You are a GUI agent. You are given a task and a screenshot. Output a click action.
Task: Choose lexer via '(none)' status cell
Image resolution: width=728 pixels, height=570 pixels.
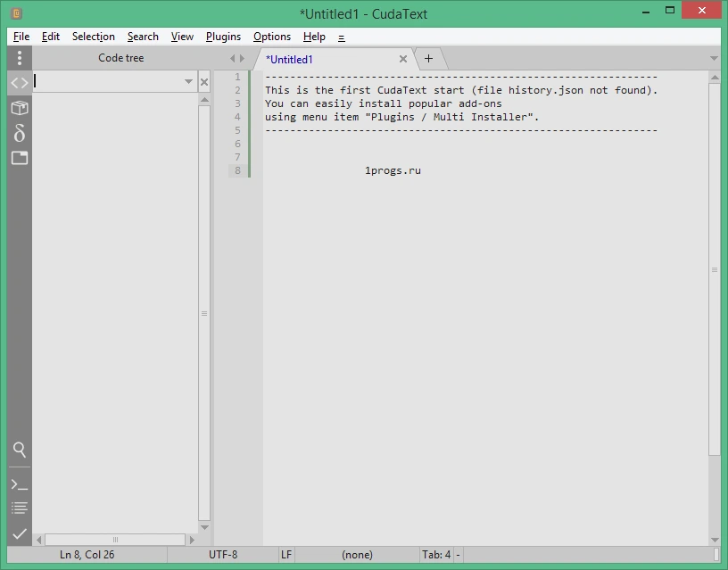pos(357,555)
